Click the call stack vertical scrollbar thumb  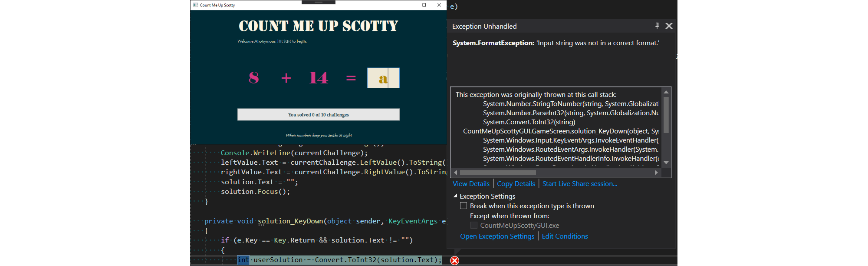coord(666,115)
